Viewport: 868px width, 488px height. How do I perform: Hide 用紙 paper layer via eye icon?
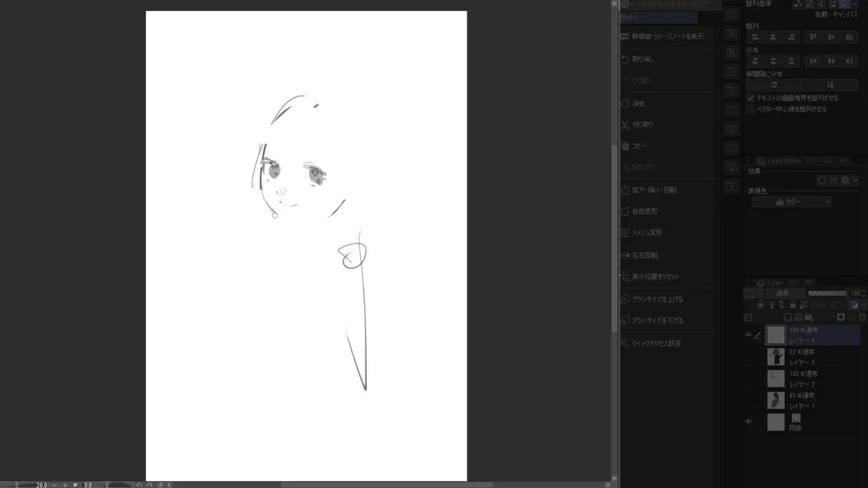click(x=749, y=422)
